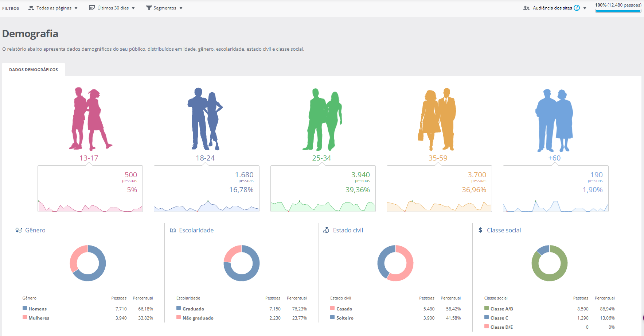This screenshot has width=644, height=336.
Task: Click the rings icon beside Estado civil
Action: click(x=326, y=230)
